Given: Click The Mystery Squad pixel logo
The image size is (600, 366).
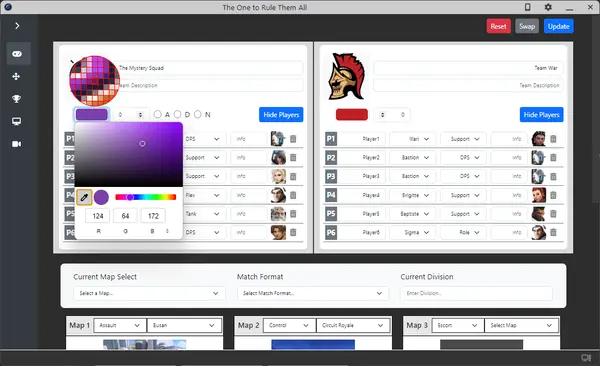Looking at the screenshot, I should coord(95,81).
